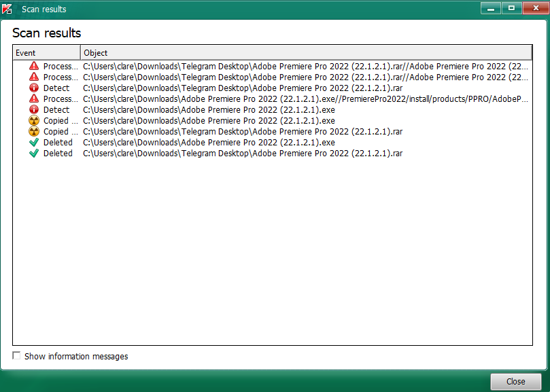The width and height of the screenshot is (550, 392).
Task: Click 'Detect' event label for .exe row
Action: coord(56,110)
